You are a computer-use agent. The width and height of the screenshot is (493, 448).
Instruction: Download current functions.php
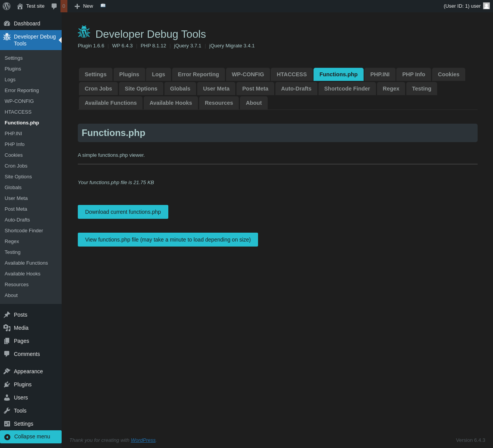[123, 212]
